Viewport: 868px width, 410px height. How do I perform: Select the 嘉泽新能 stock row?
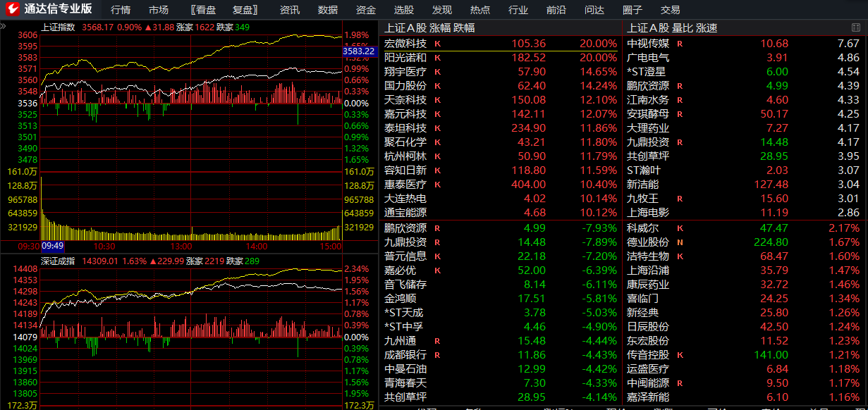coord(745,397)
